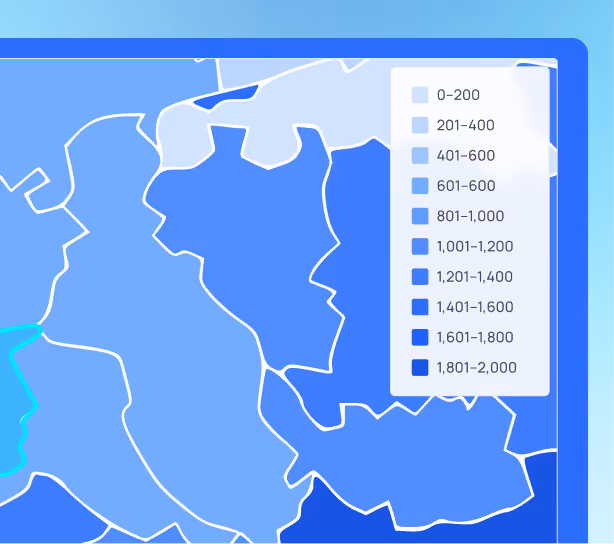The width and height of the screenshot is (614, 544).
Task: Select the '1,001–1,200' legend label
Action: pyautogui.click(x=475, y=246)
